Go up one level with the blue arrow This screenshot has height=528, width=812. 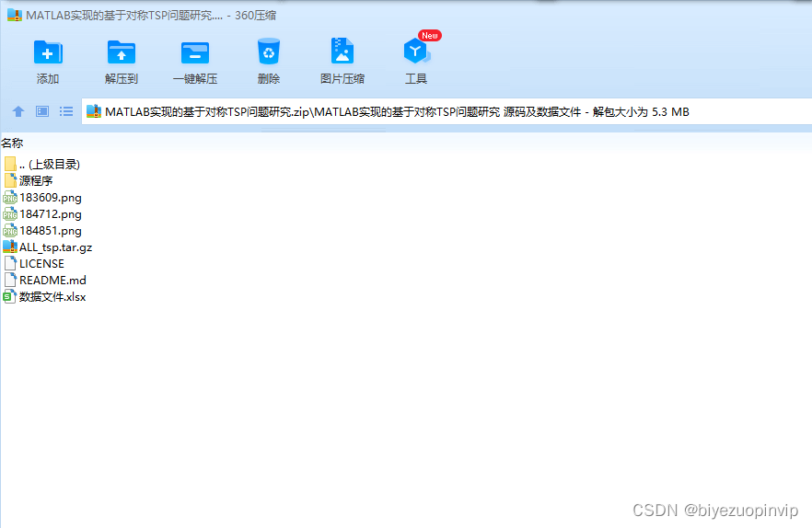click(18, 111)
